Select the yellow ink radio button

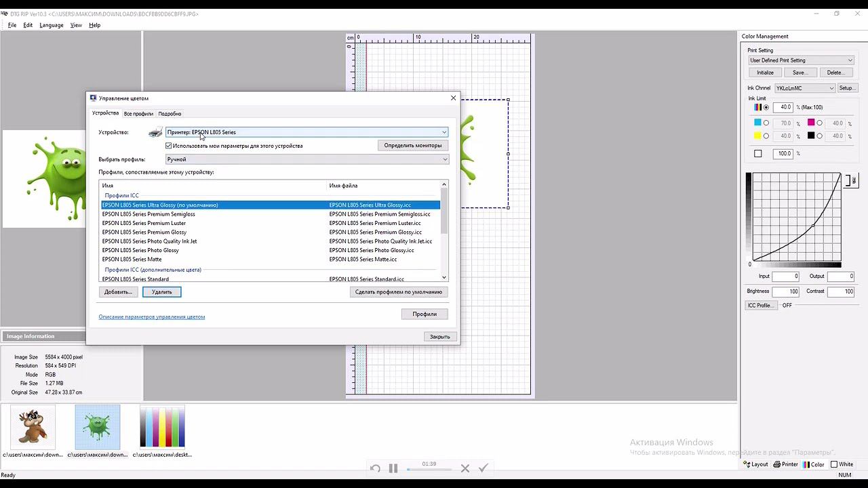[x=766, y=136]
